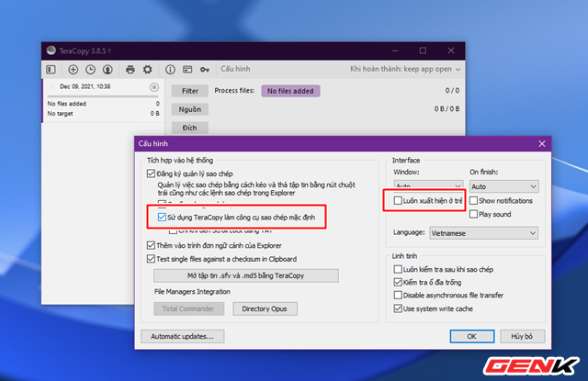The width and height of the screenshot is (588, 381).
Task: Open settings via the gear icon
Action: click(x=148, y=69)
